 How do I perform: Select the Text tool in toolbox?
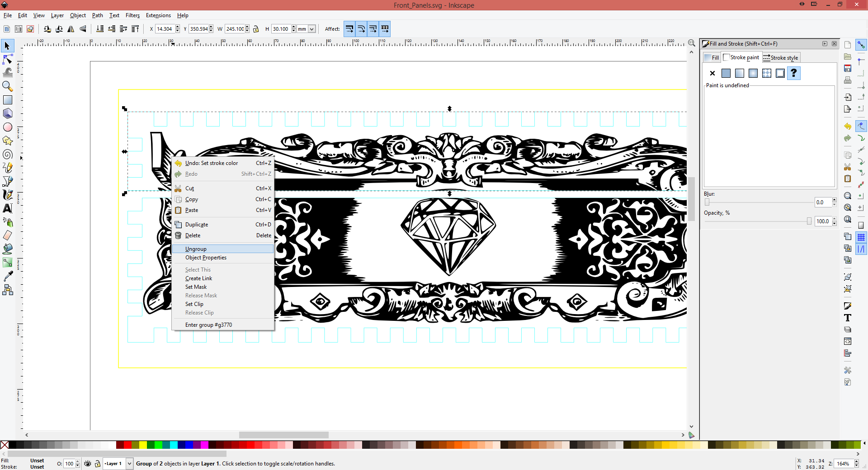click(x=7, y=208)
